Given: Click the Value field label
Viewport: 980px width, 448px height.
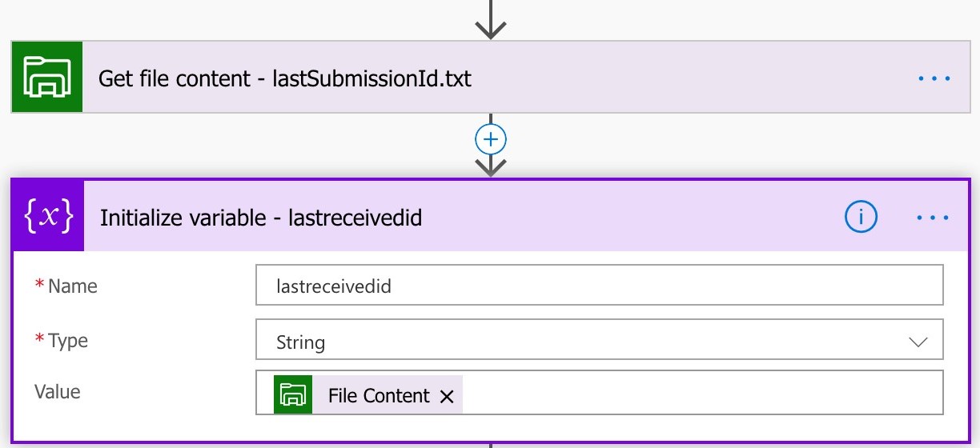Looking at the screenshot, I should (x=57, y=392).
